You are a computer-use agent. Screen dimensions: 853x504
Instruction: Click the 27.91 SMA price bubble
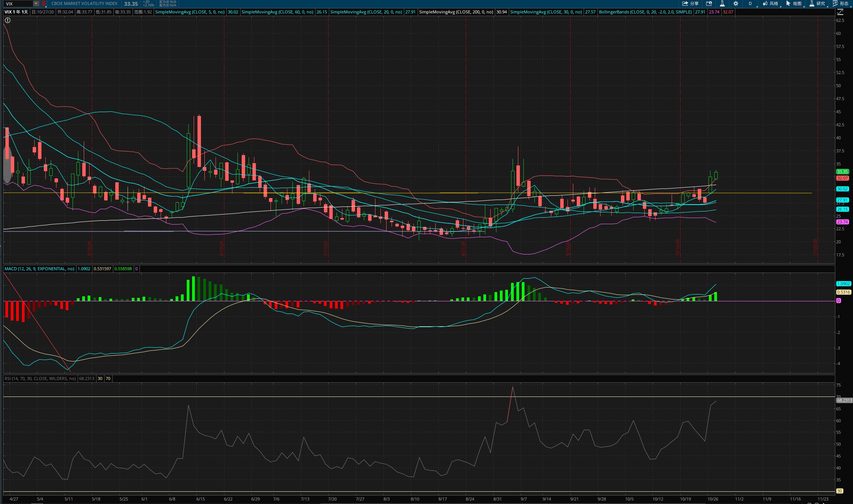(843, 200)
